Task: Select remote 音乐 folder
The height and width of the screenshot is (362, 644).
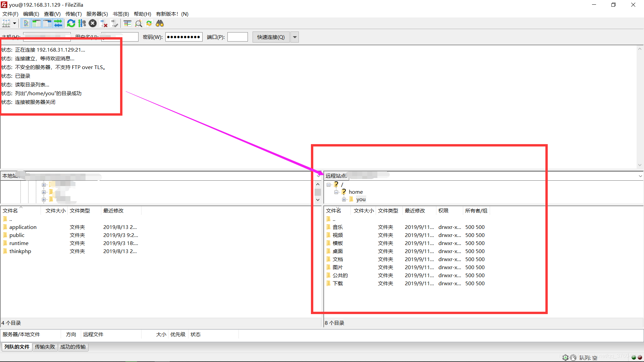Action: 338,227
